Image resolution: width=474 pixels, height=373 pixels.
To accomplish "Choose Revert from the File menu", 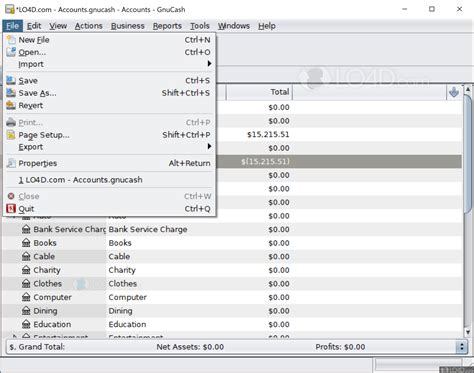I will point(109,105).
